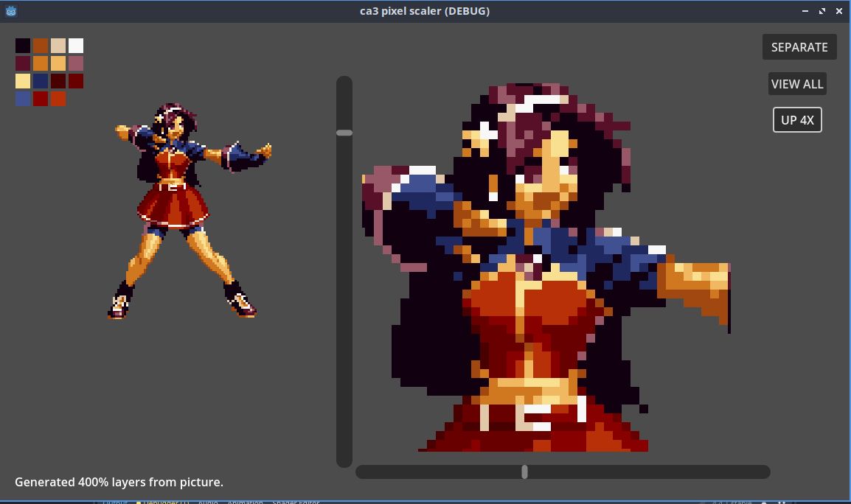The height and width of the screenshot is (504, 851).
Task: Pick the red swatch beside the periwinkle swatch
Action: (x=41, y=99)
